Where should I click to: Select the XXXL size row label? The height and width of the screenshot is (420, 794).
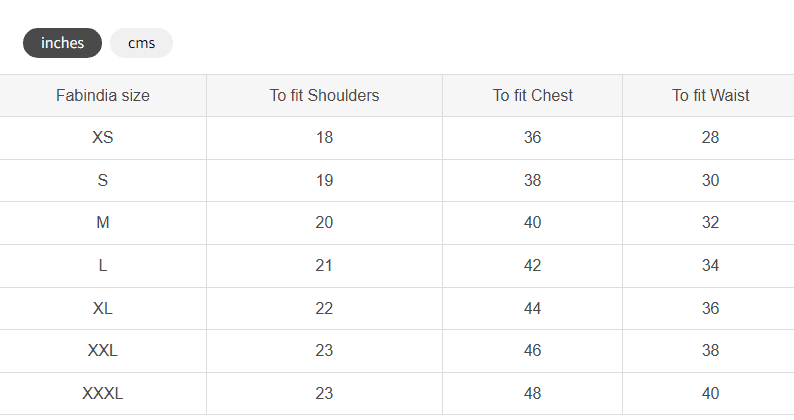[103, 393]
